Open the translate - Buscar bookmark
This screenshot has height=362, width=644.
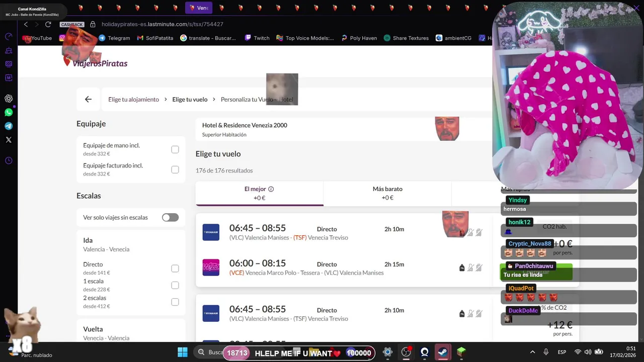pos(208,38)
